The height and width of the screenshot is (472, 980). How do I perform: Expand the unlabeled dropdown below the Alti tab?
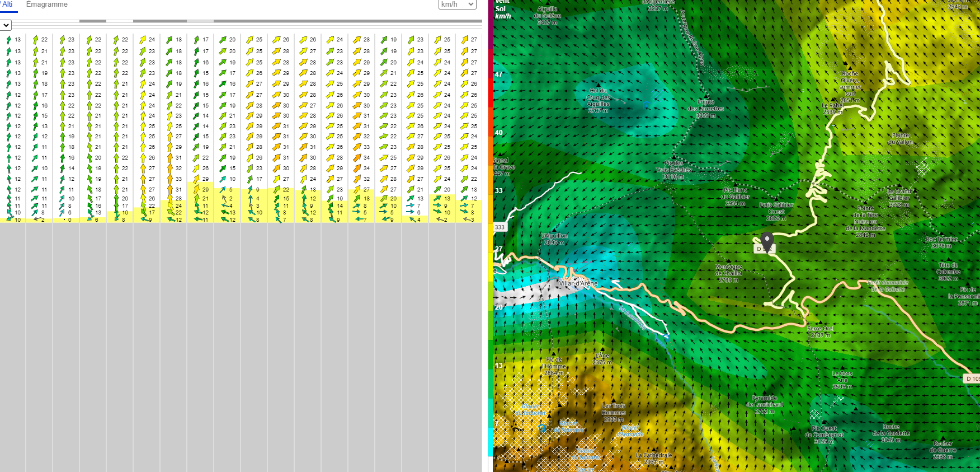(6, 25)
